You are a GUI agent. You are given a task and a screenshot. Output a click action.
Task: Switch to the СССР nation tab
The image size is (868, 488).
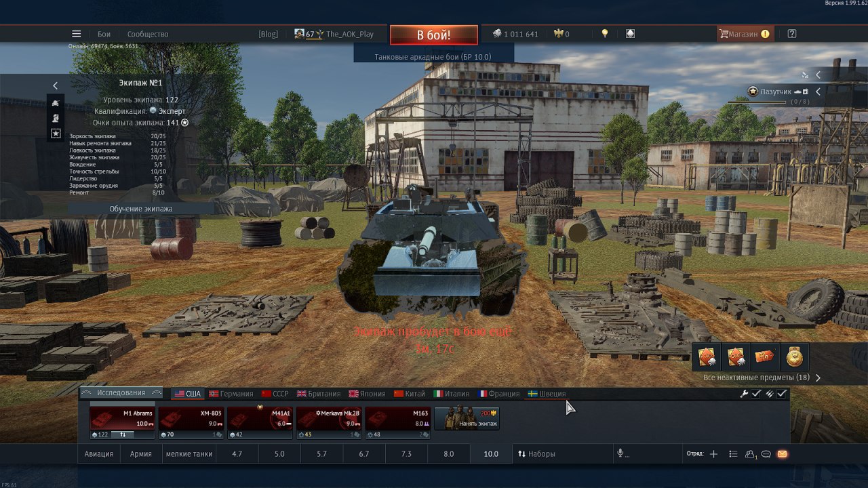click(x=275, y=394)
